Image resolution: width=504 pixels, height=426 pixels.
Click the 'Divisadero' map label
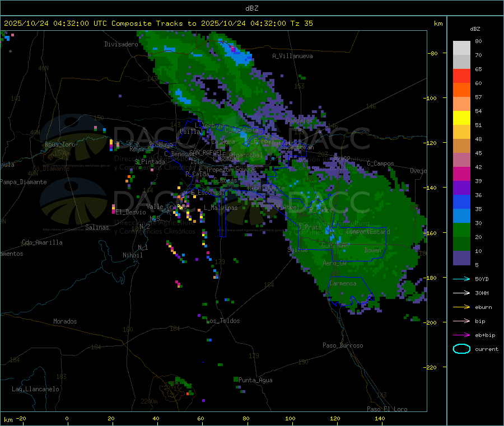coord(121,44)
